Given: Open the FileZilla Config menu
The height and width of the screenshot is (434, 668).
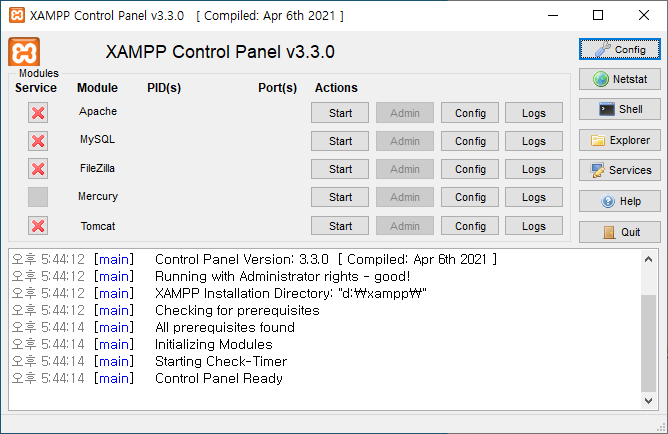Looking at the screenshot, I should (x=470, y=169).
